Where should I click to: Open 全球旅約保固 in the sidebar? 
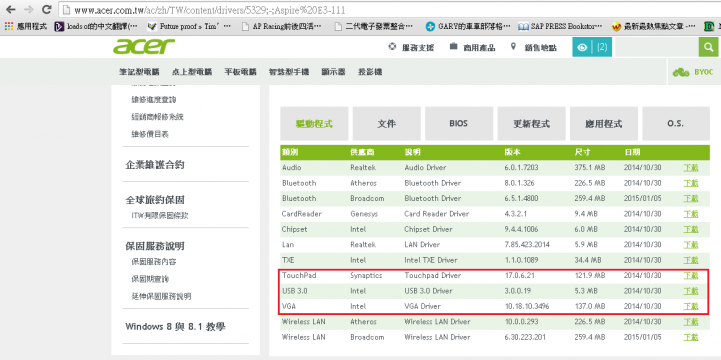pos(155,200)
